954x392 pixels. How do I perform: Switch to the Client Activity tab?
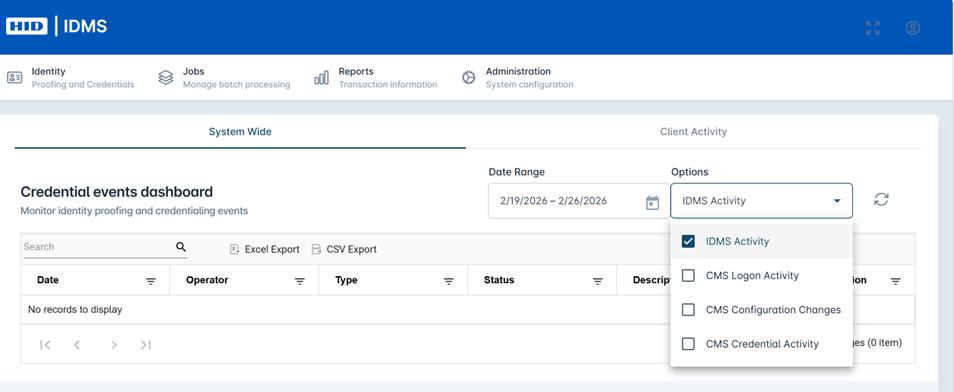coord(694,131)
